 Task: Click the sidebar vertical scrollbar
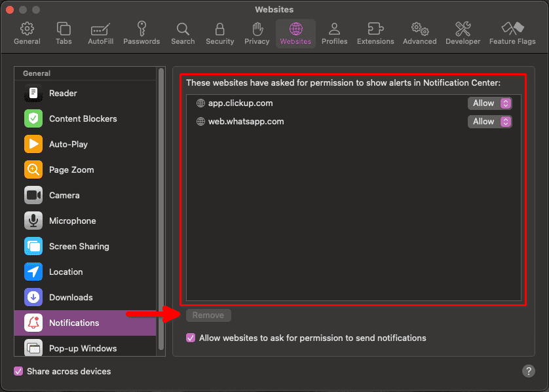pos(161,196)
